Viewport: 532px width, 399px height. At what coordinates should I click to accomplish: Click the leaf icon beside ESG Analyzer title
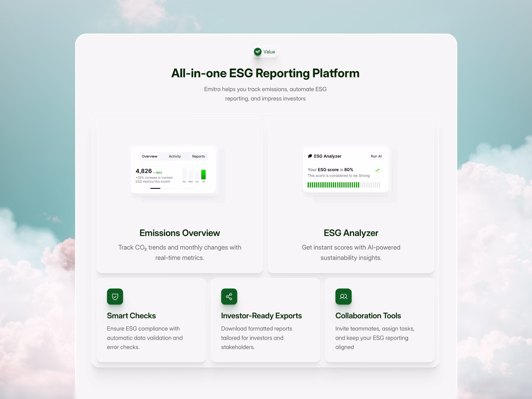[x=310, y=156]
